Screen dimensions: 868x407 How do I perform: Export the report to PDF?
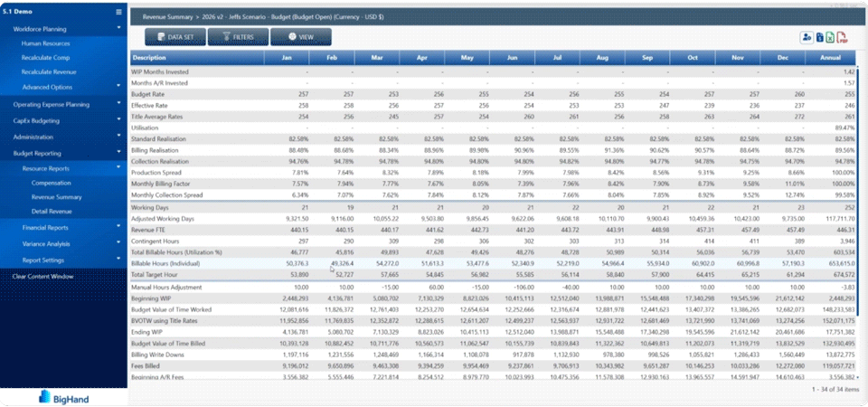(x=842, y=38)
